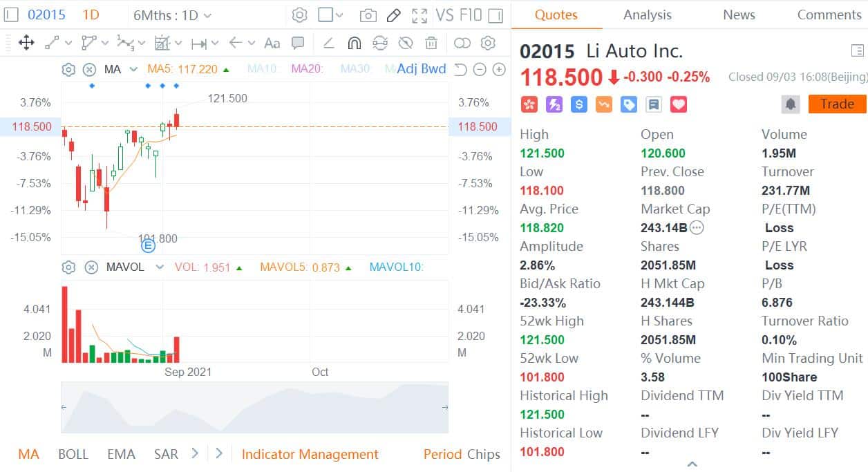
Task: Delete all drawings with the trash icon
Action: (431, 43)
